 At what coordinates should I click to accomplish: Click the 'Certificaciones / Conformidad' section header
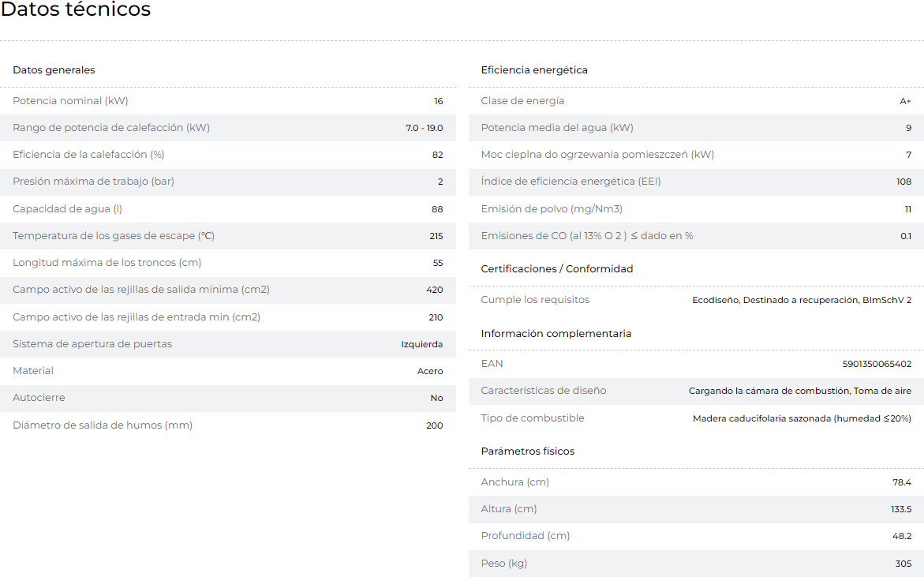pos(557,269)
